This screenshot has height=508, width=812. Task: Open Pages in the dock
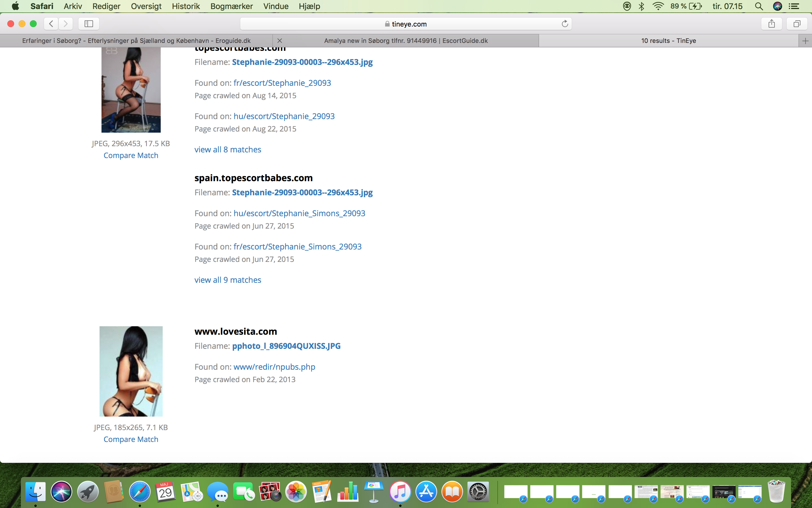pos(322,492)
